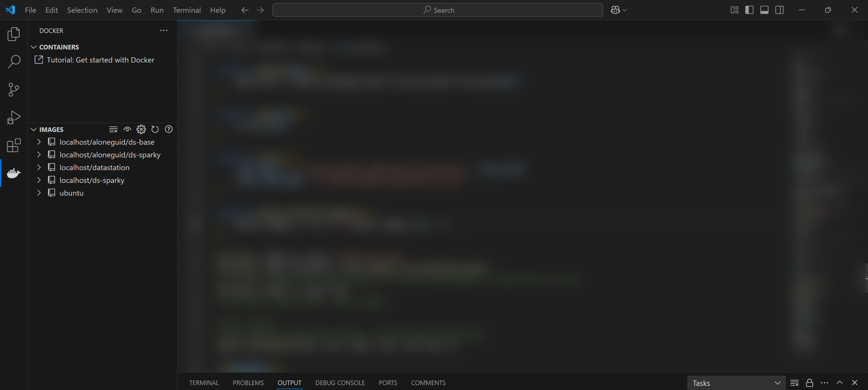Collapse the CONTAINERS section

point(34,47)
